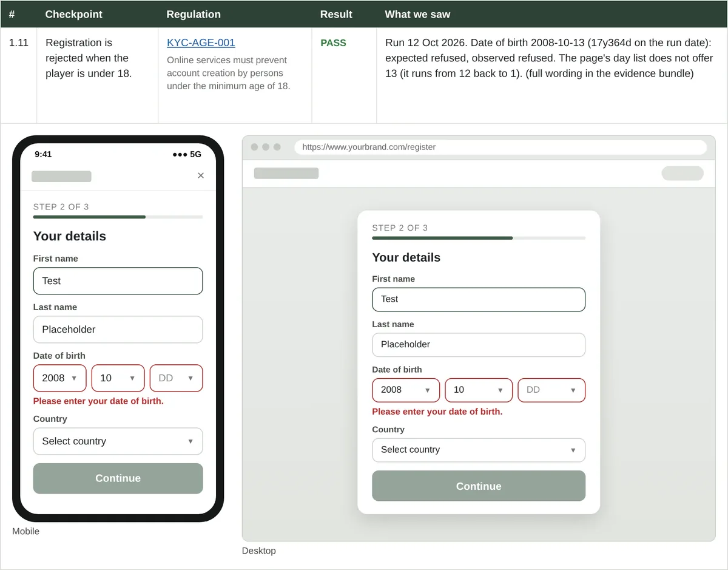The height and width of the screenshot is (570, 728).
Task: Click the Checkpoint column header
Action: [74, 14]
